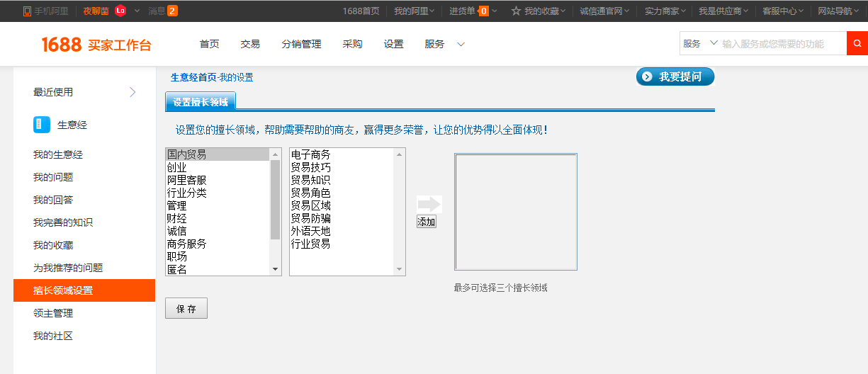The image size is (868, 374).
Task: Select 诚信 in category list
Action: point(218,231)
